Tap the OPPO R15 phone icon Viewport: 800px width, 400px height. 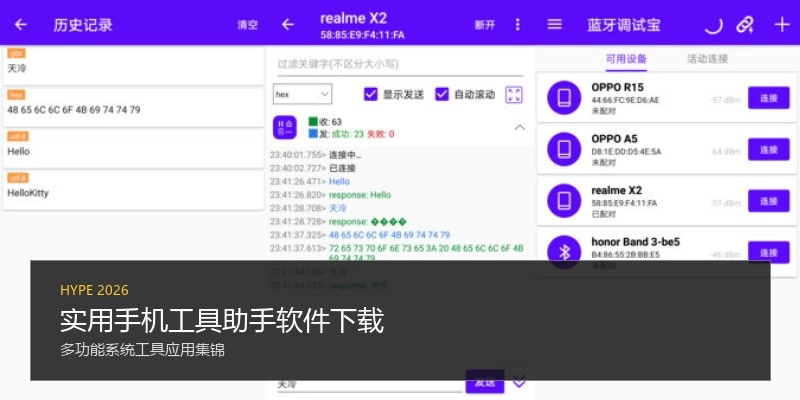pyautogui.click(x=564, y=98)
